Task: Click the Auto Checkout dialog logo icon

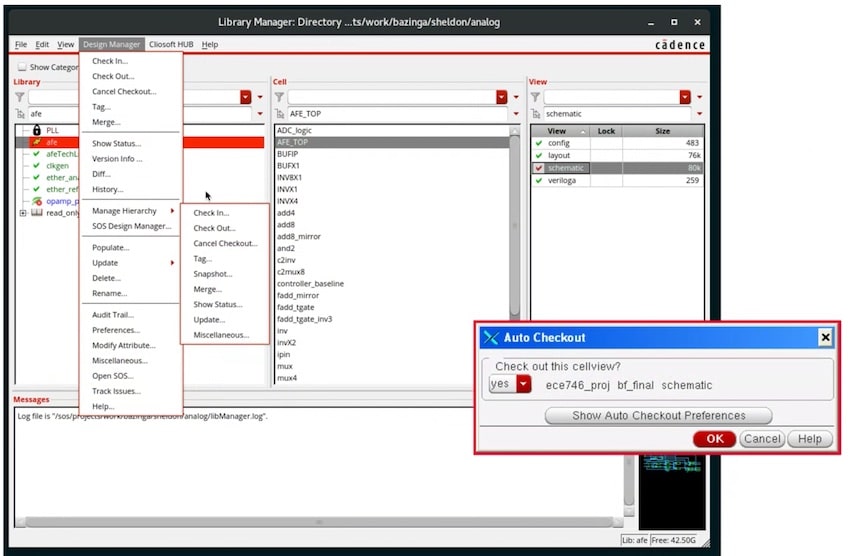Action: (x=491, y=338)
